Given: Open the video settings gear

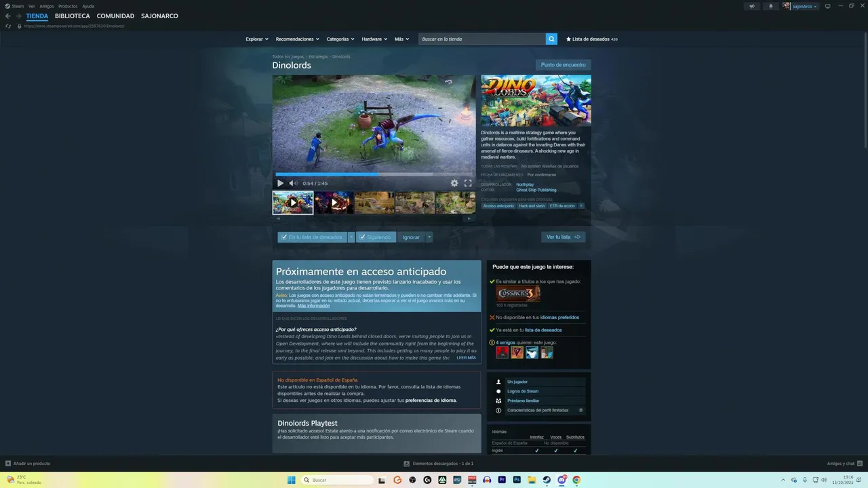Looking at the screenshot, I should coord(454,183).
